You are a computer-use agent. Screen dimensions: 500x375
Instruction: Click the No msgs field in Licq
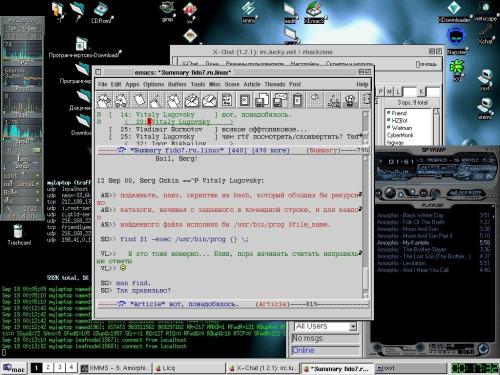click(325, 339)
